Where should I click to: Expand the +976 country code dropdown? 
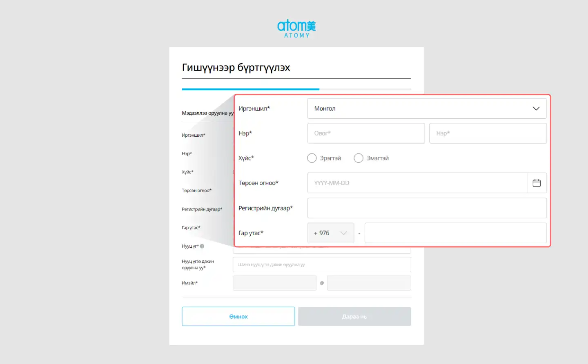tap(330, 233)
